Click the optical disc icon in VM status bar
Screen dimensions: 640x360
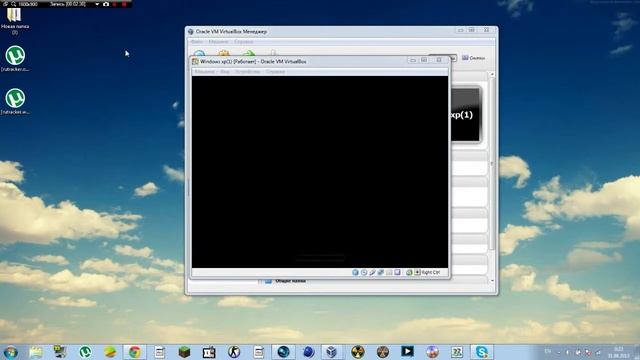coord(364,272)
